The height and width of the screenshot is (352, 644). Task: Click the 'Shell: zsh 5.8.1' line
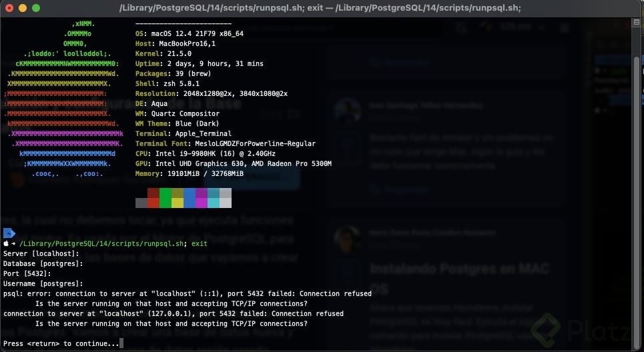(x=168, y=84)
